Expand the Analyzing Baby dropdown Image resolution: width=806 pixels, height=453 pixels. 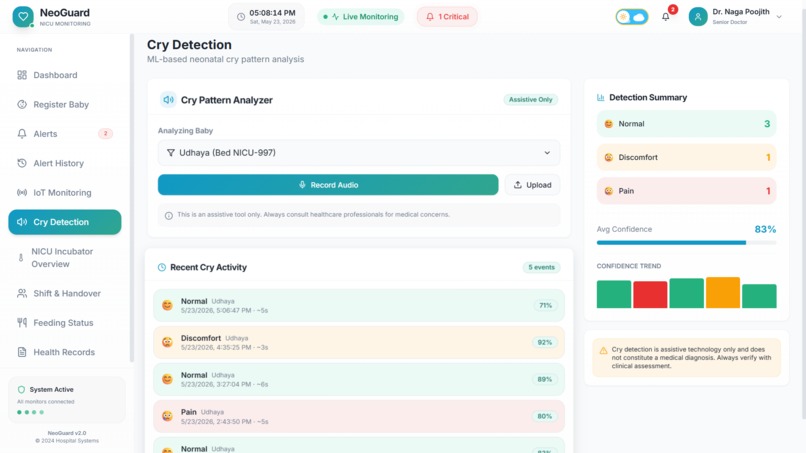(359, 153)
